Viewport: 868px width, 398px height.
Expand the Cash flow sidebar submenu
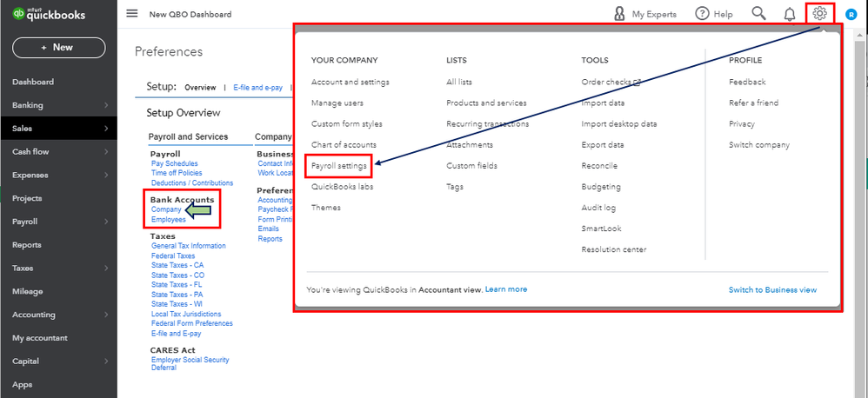click(x=106, y=151)
